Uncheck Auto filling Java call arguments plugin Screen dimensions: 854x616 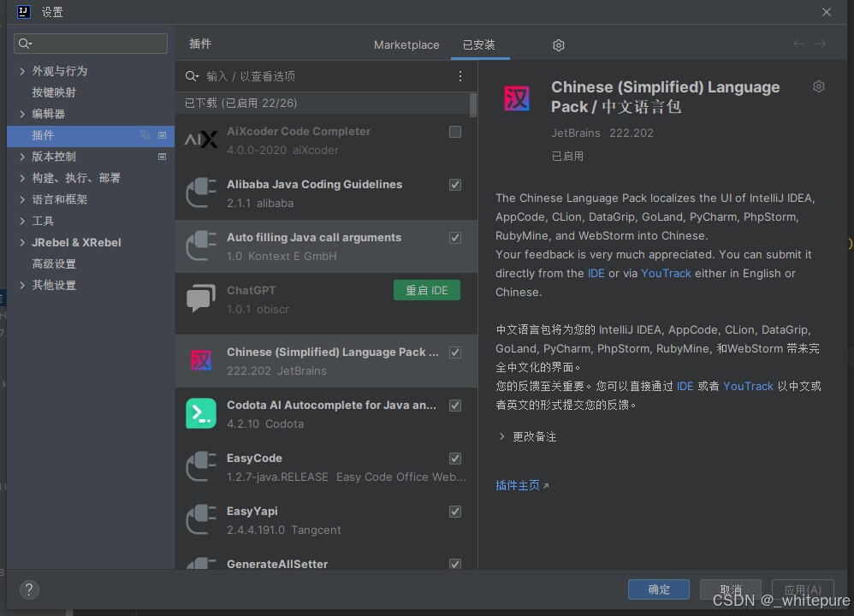(455, 238)
